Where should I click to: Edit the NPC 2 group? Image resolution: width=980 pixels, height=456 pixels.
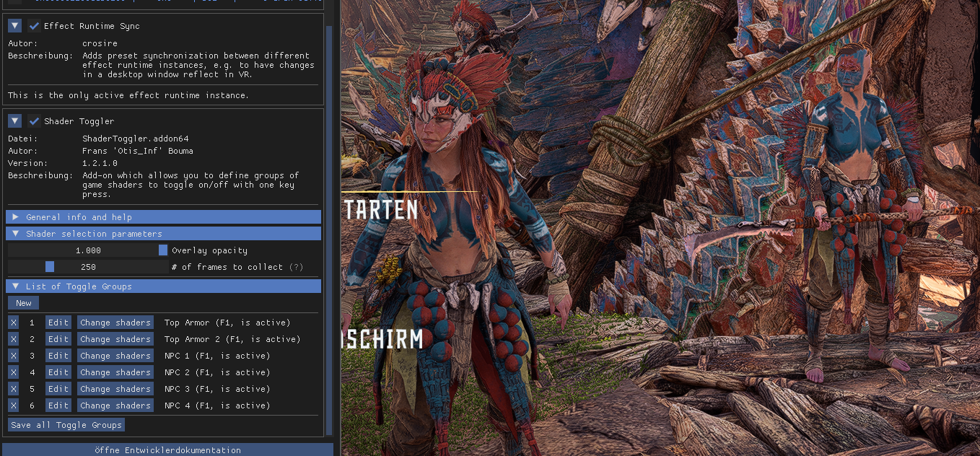pyautogui.click(x=58, y=372)
